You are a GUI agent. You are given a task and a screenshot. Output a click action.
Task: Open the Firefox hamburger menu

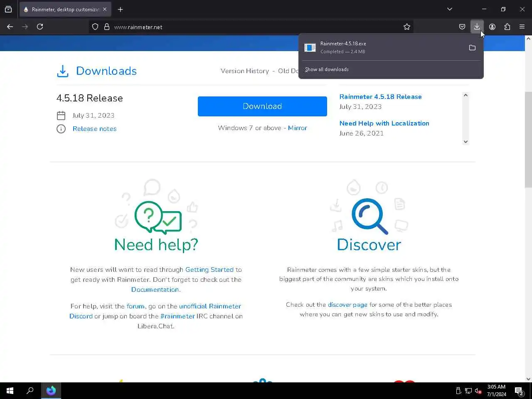[x=522, y=27]
